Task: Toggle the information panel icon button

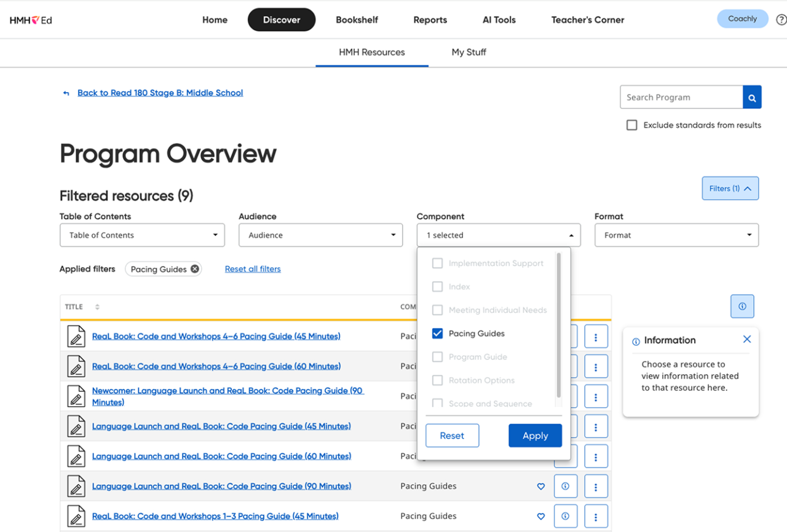Action: (x=742, y=306)
